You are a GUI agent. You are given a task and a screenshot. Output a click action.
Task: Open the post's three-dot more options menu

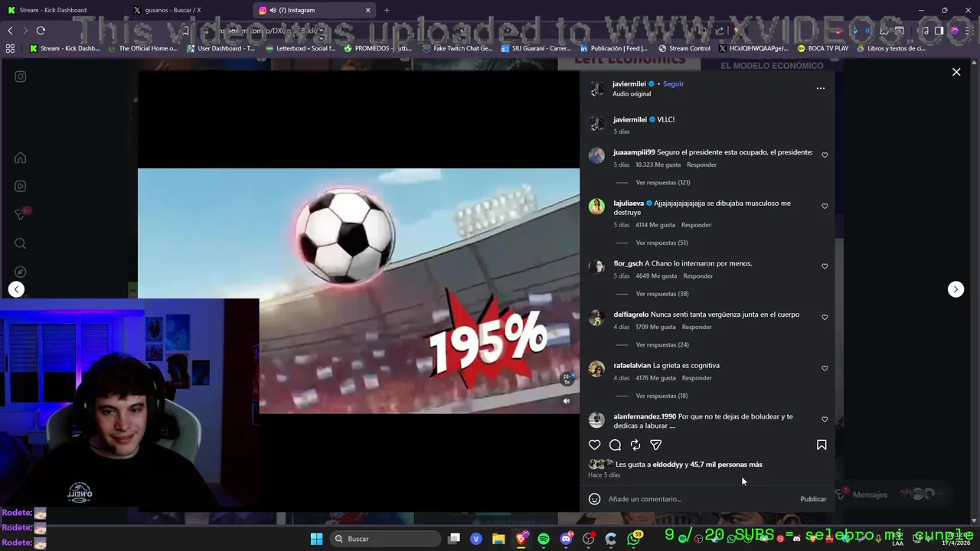(x=821, y=89)
